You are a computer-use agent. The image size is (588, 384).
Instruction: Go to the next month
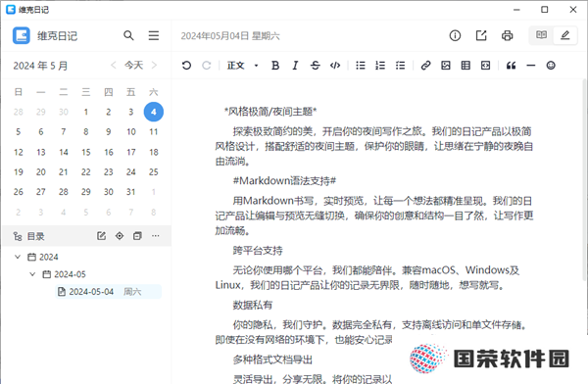tap(154, 66)
